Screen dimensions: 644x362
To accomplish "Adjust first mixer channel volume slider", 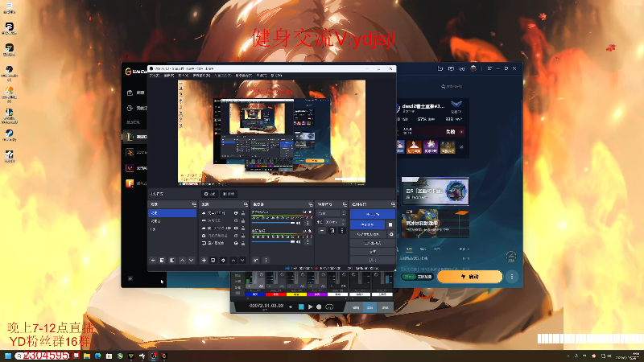I will pyautogui.click(x=273, y=224).
